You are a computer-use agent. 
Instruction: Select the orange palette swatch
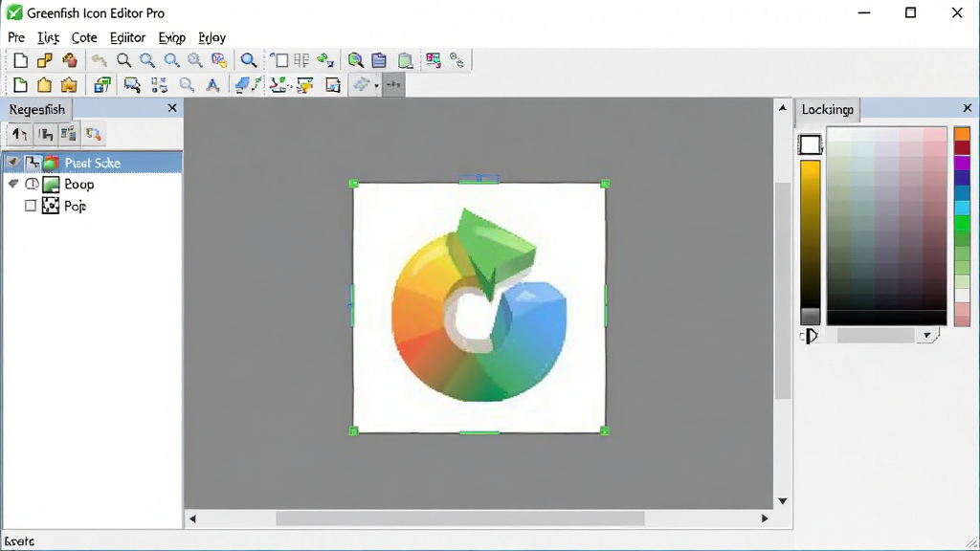(962, 133)
